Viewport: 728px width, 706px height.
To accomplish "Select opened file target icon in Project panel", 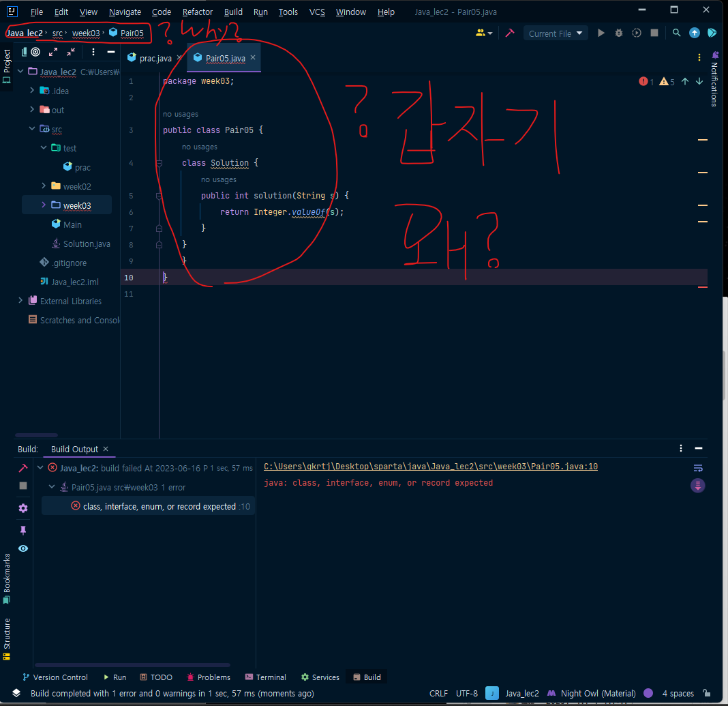I will coord(35,52).
